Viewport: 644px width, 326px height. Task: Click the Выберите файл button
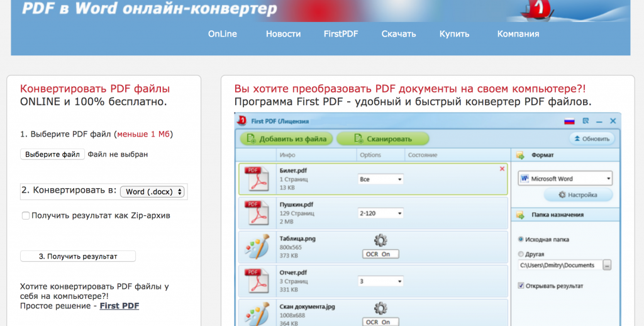[x=53, y=154]
